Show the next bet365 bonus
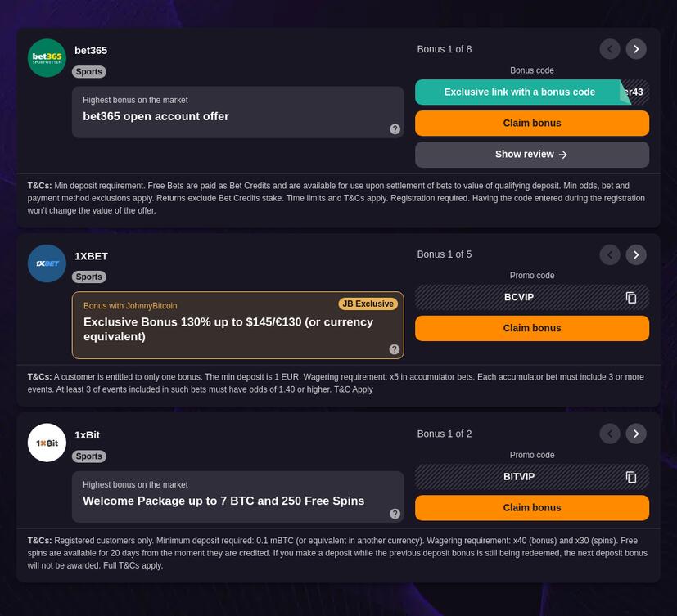The height and width of the screenshot is (616, 677). (x=636, y=49)
